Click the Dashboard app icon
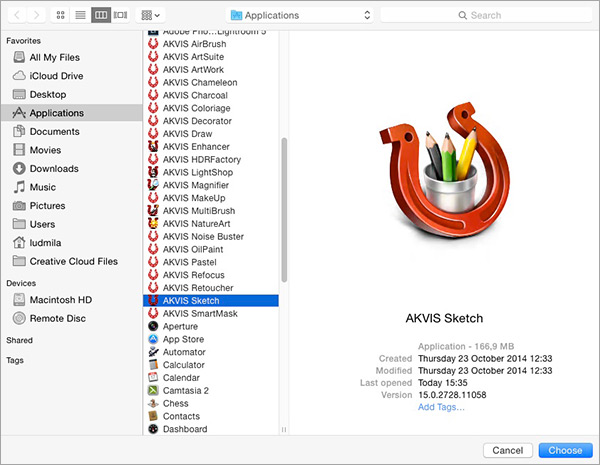 click(x=153, y=429)
